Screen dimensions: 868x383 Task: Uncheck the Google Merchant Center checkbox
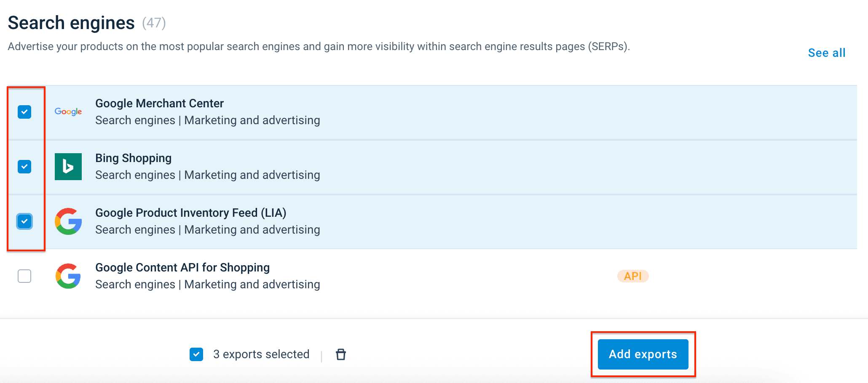pyautogui.click(x=24, y=112)
